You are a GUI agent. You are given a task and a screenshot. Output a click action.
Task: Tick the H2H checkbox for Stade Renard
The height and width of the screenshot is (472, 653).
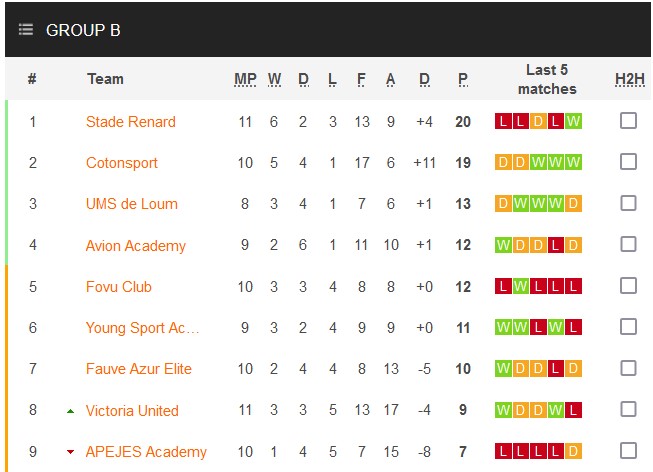coord(628,121)
